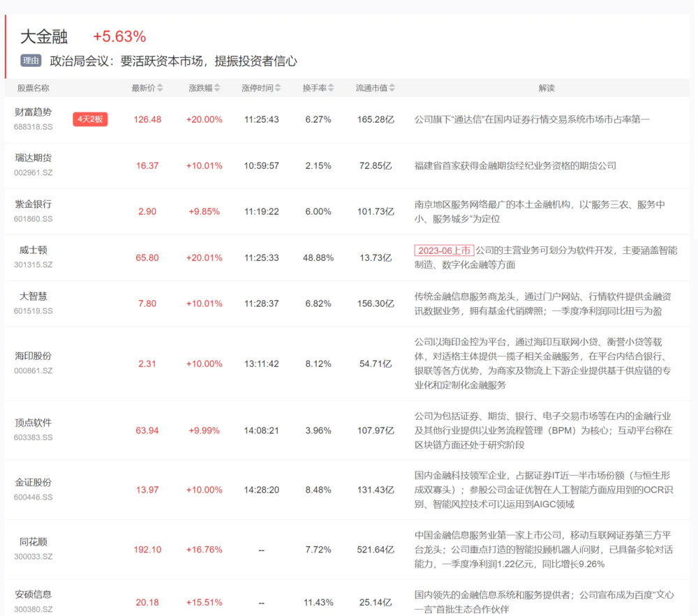
Task: Click turnover rate 11.43%
Action: [318, 602]
